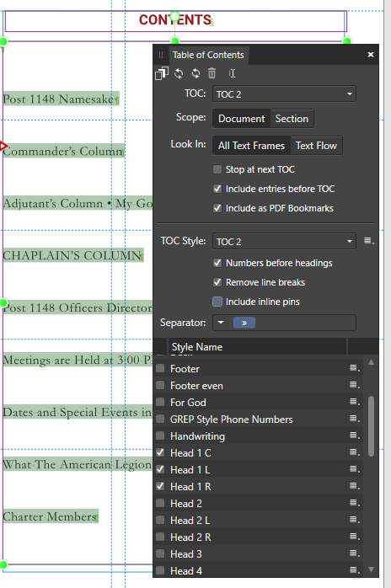Click inside the Separator input field
This screenshot has height=588, width=391.
305,323
